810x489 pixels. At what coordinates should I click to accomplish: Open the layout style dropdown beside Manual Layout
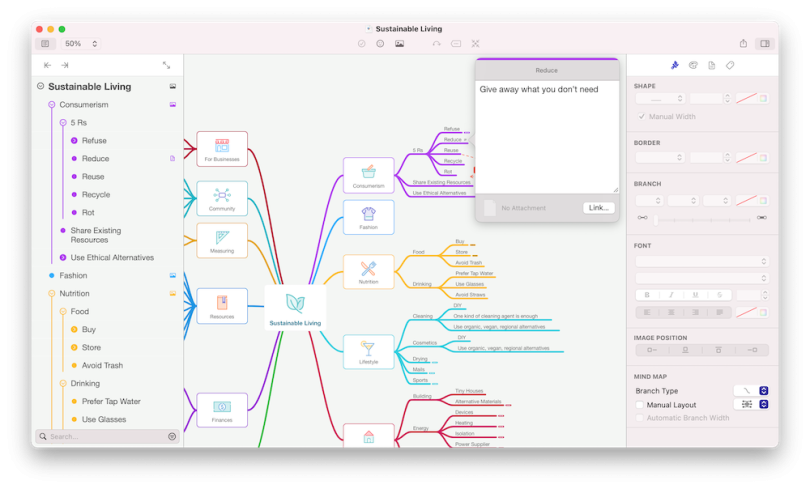click(751, 404)
